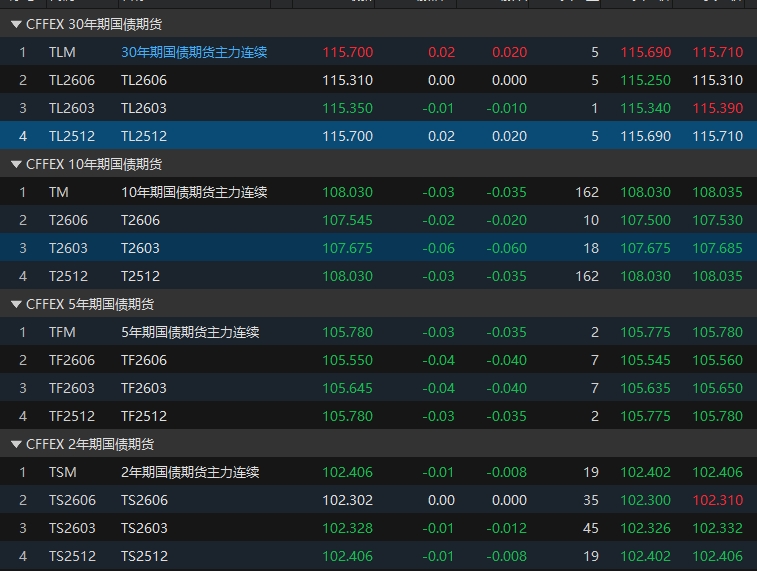Click T2603 volume value 18
This screenshot has width=757, height=571.
(591, 248)
